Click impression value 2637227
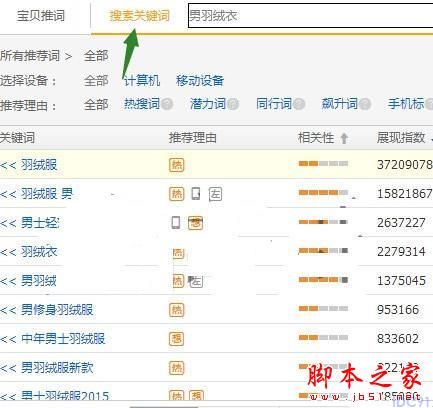The height and width of the screenshot is (408, 433). [401, 223]
